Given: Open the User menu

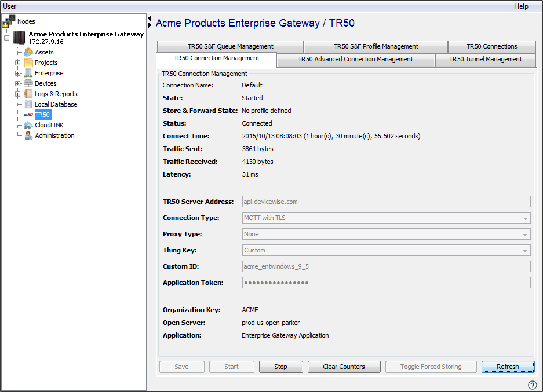Looking at the screenshot, I should 10,6.
